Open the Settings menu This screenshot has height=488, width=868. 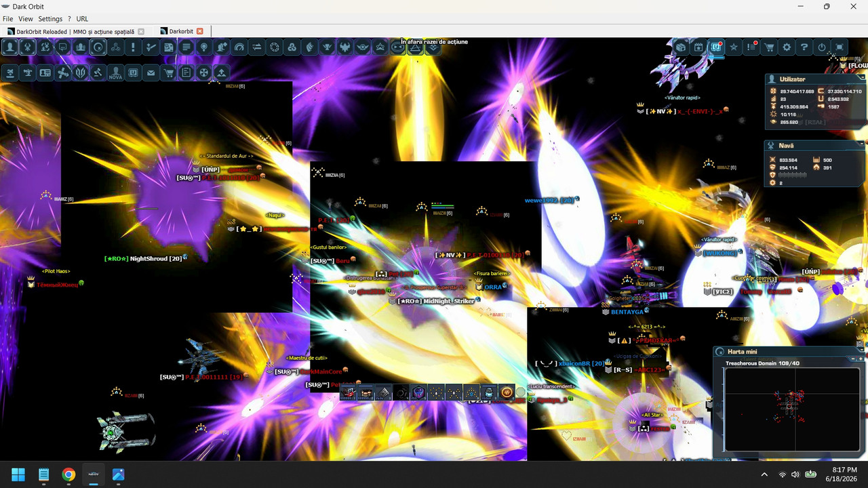tap(50, 19)
